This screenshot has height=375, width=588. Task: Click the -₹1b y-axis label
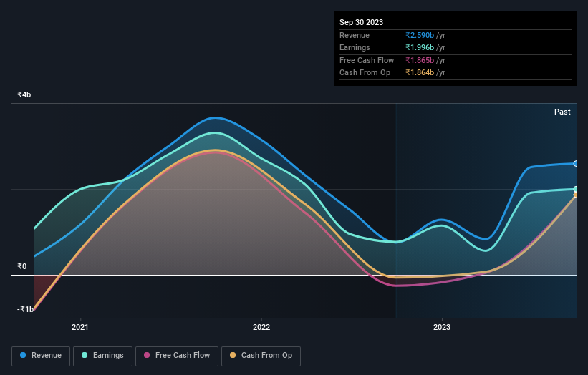click(25, 309)
